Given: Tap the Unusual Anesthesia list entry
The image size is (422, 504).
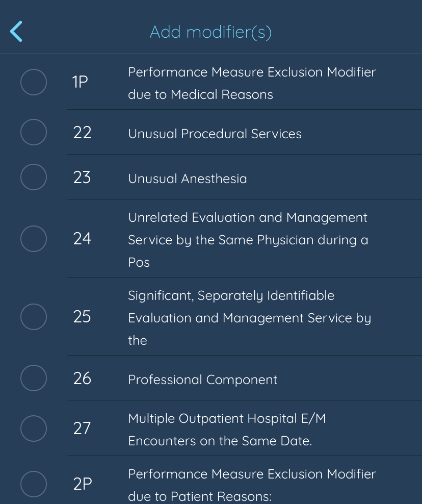Looking at the screenshot, I should tap(187, 179).
